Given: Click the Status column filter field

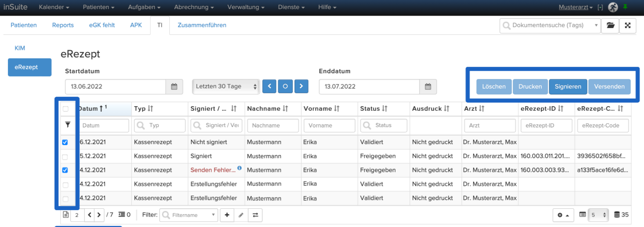Looking at the screenshot, I should [384, 125].
